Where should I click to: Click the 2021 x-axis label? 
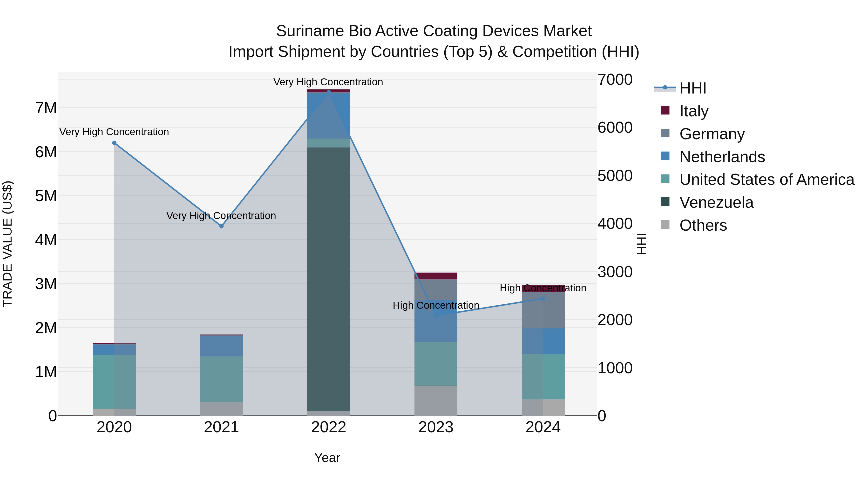click(221, 427)
